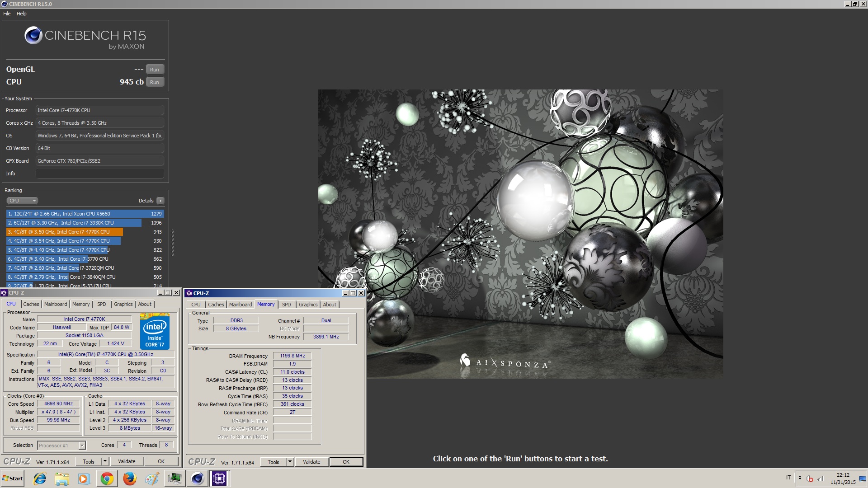Click the Info input field

click(x=100, y=174)
